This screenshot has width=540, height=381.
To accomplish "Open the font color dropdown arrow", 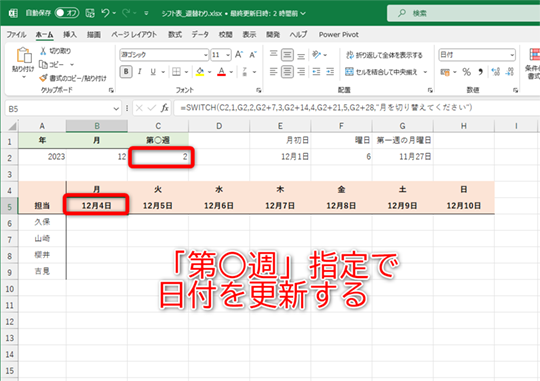I will [x=231, y=72].
